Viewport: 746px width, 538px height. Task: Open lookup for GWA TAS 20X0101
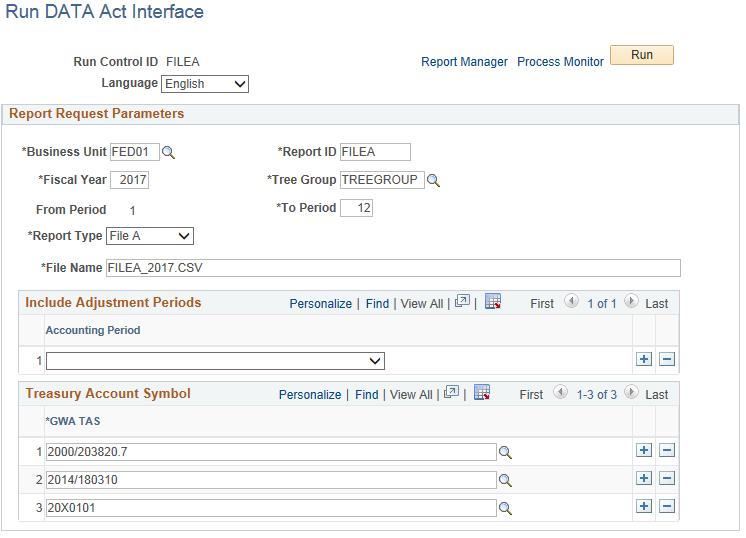pos(505,509)
